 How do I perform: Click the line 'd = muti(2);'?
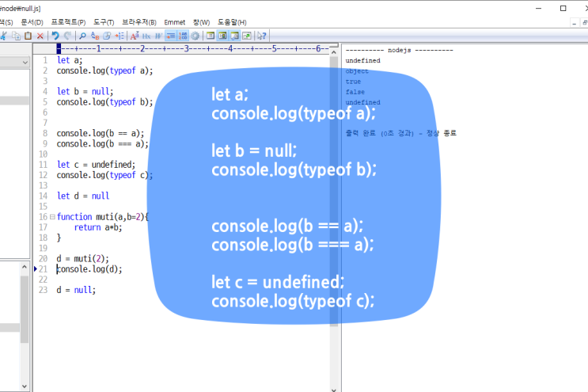(82, 259)
